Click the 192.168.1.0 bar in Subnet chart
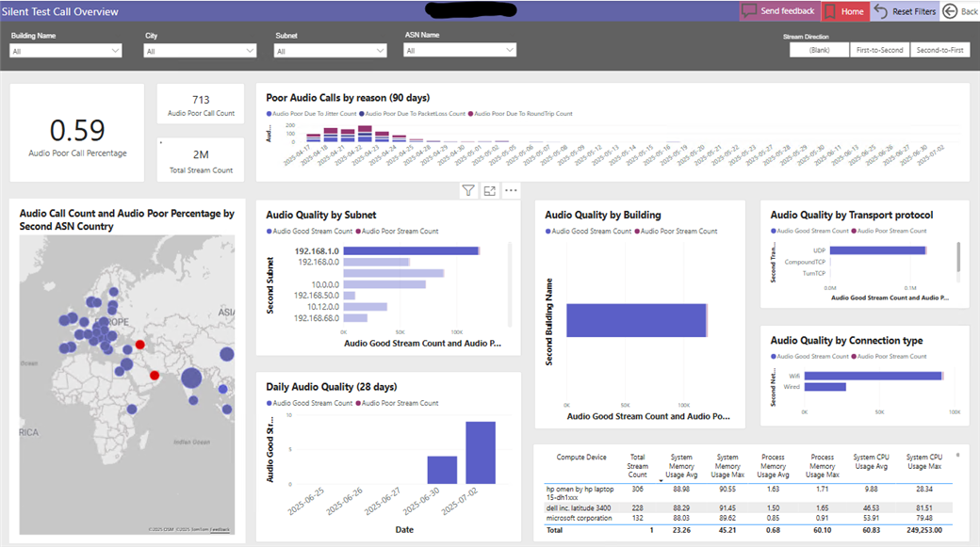 click(411, 250)
